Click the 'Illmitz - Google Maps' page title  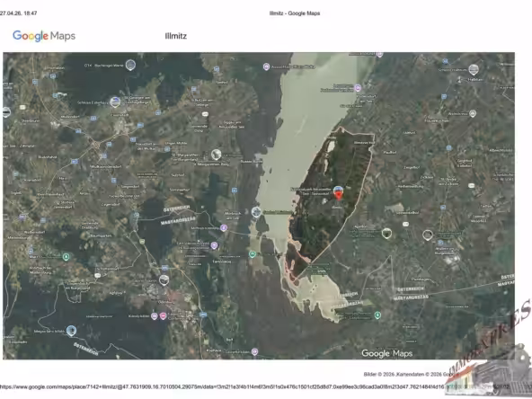295,13
